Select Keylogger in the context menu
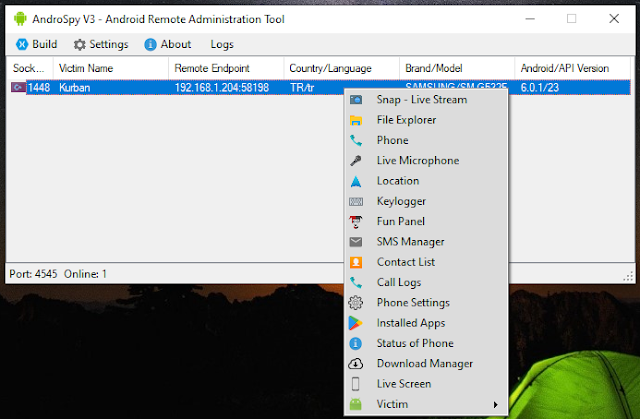The image size is (640, 419). click(x=426, y=201)
